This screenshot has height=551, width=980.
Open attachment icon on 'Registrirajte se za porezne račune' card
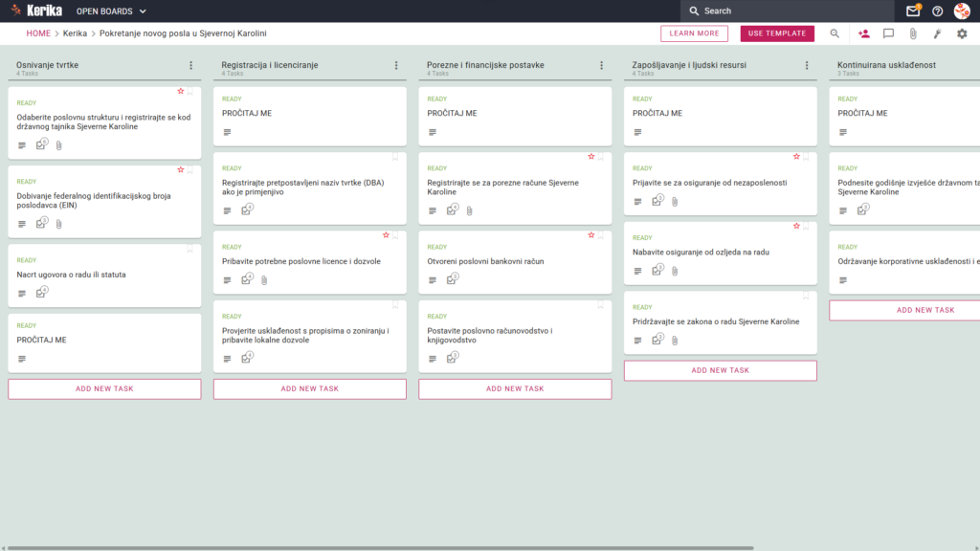point(469,211)
